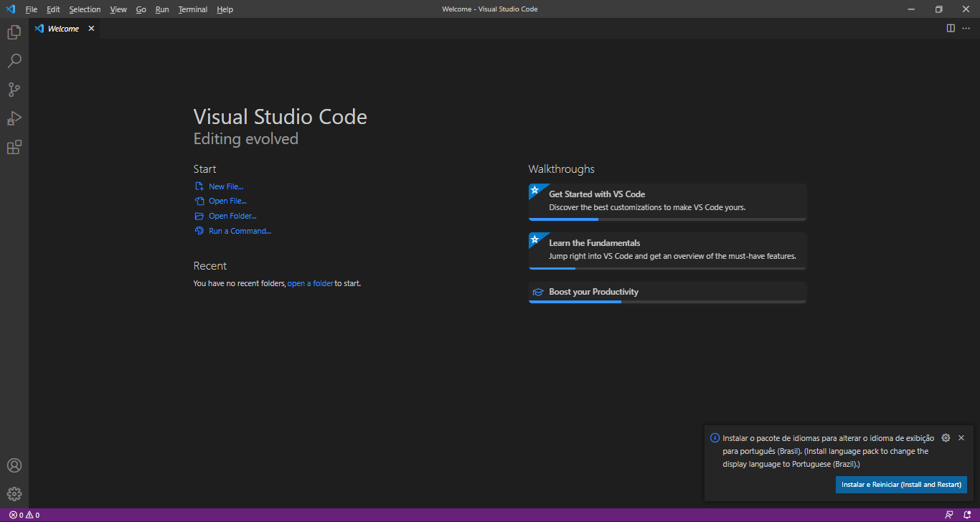Open Get Started with VS Code walkthrough
This screenshot has width=980, height=522.
pyautogui.click(x=667, y=201)
